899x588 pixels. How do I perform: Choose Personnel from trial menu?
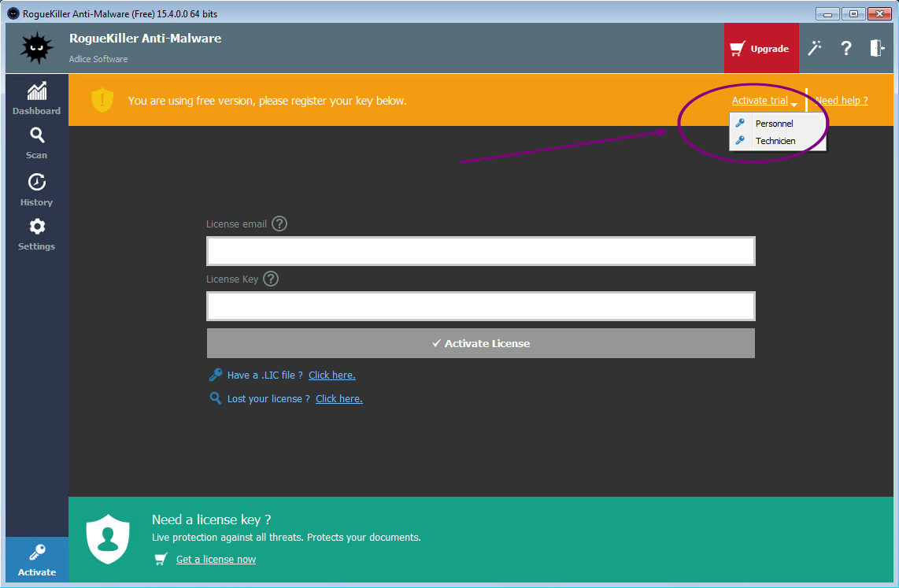click(x=774, y=124)
